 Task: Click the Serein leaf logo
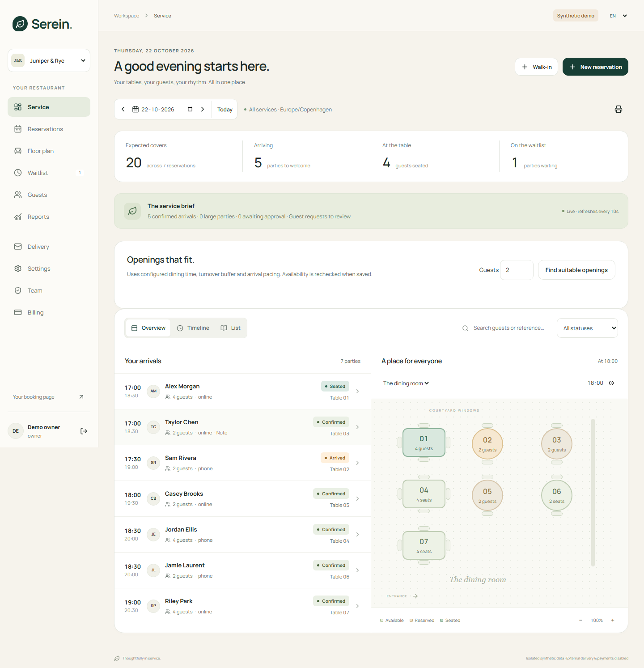[20, 24]
